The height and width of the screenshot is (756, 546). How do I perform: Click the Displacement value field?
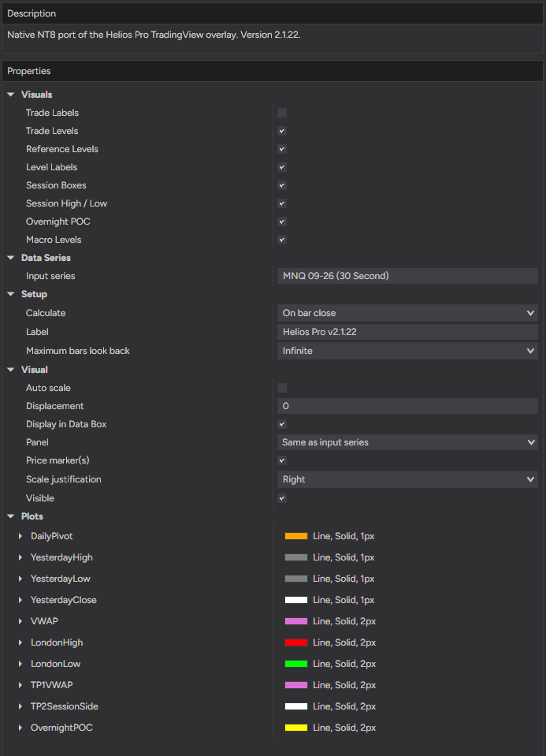point(407,406)
